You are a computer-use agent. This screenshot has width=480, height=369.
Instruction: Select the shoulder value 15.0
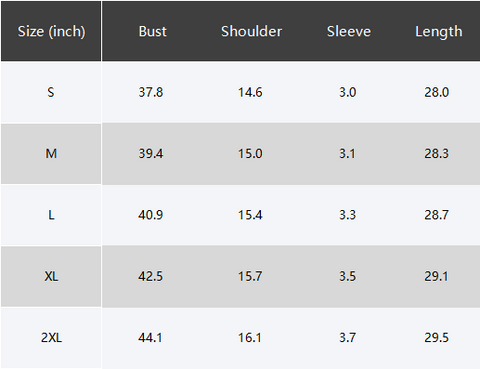coord(250,153)
